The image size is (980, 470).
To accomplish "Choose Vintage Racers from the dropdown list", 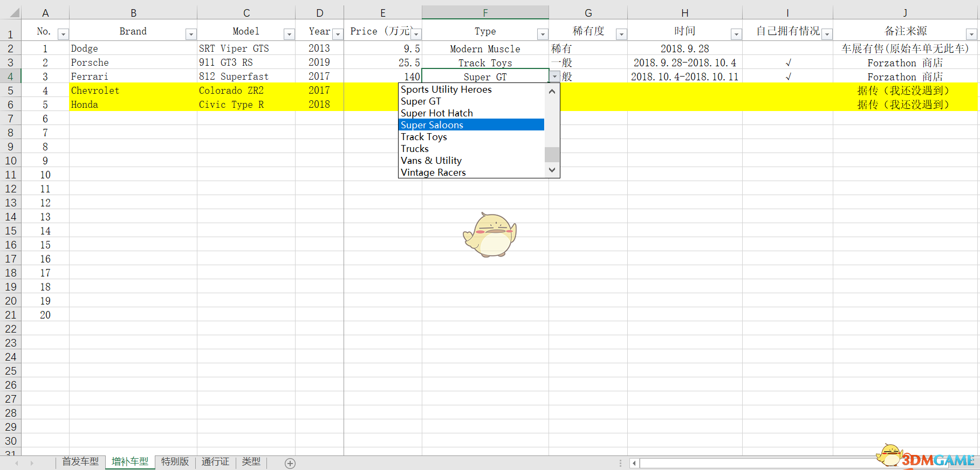I will 471,172.
